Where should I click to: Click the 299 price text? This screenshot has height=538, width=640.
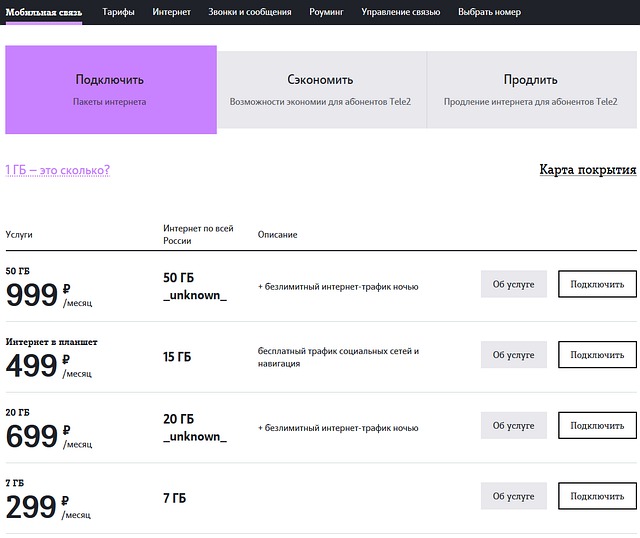[x=31, y=507]
